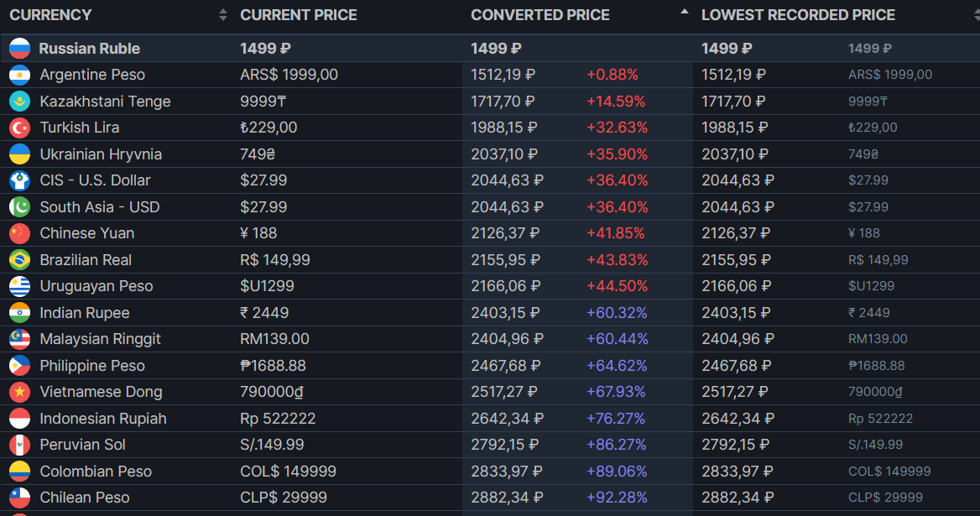Select the Kazakhstani Tenge currency name
Screen dimensions: 980x516
click(x=105, y=102)
